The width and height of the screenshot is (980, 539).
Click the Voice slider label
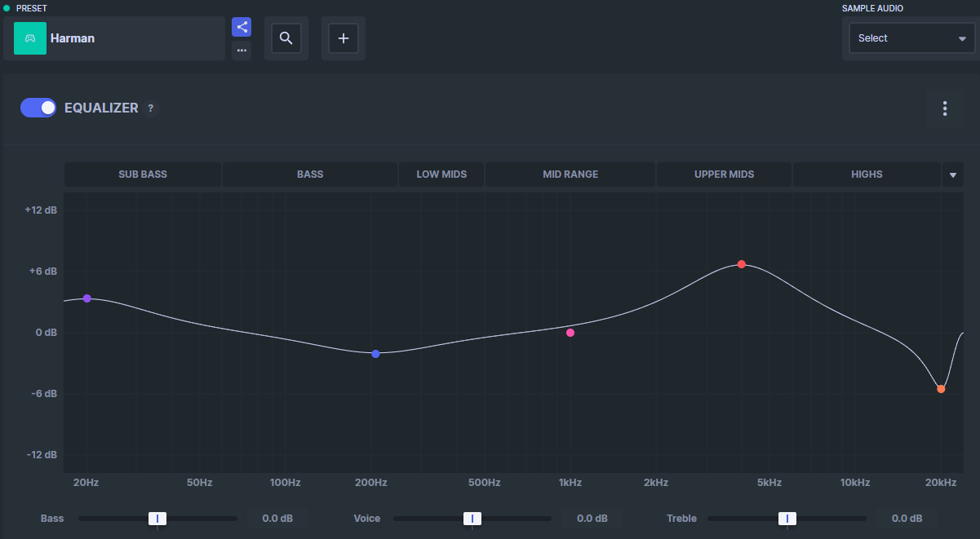tap(367, 519)
